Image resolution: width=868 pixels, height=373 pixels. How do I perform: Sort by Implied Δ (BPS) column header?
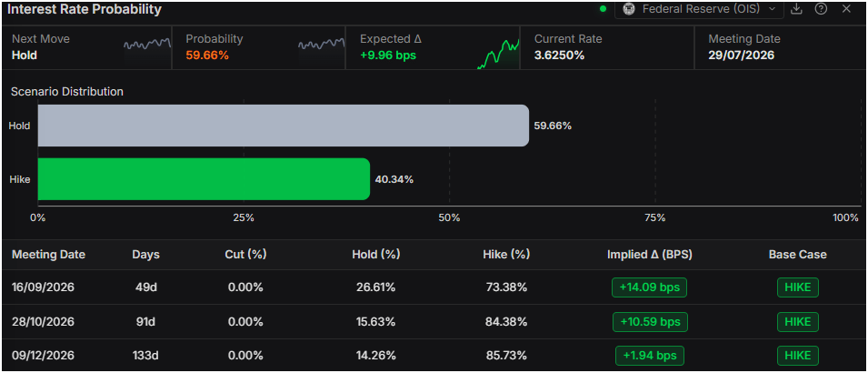[x=649, y=255]
